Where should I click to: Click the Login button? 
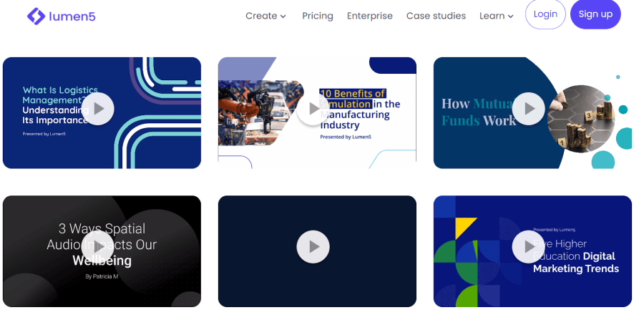tap(545, 14)
